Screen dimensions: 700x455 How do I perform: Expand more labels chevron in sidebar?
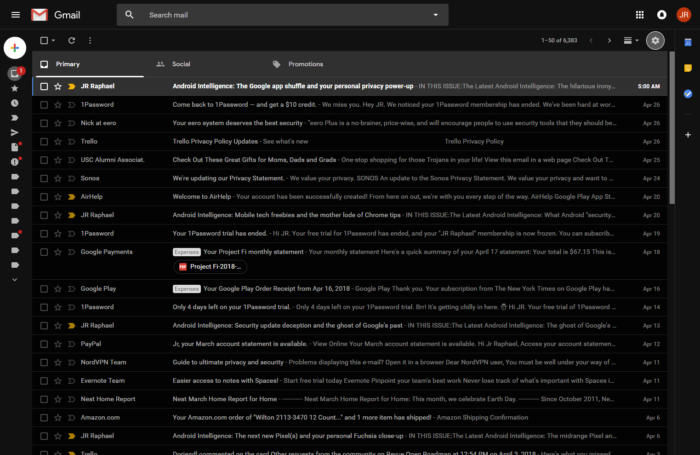tap(15, 280)
